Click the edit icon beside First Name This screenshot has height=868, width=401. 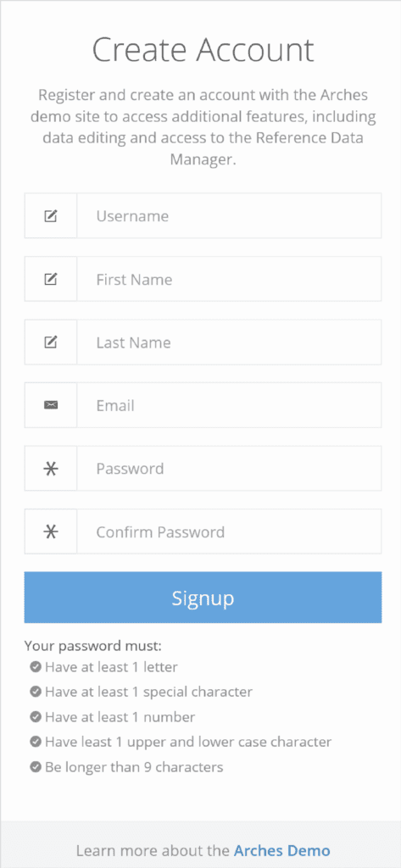pos(50,279)
